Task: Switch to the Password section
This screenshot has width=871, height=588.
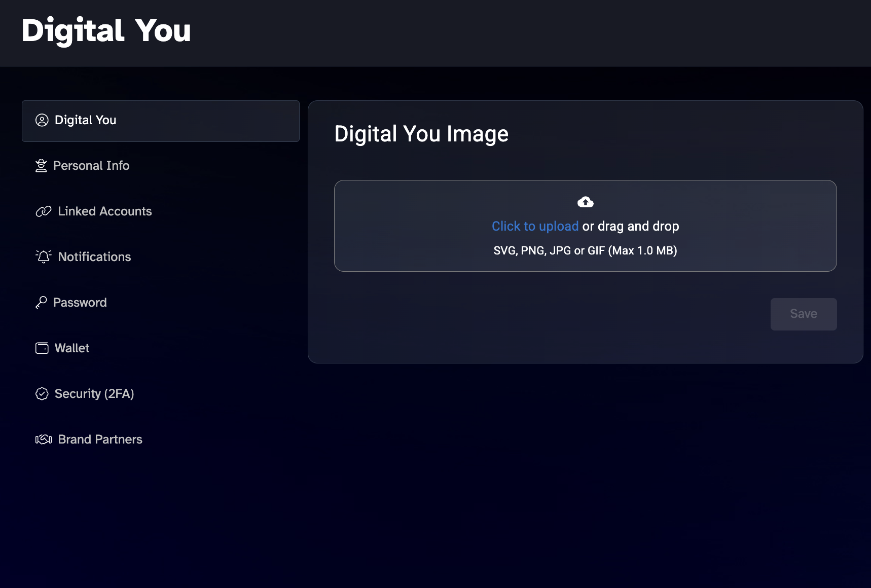Action: coord(161,303)
